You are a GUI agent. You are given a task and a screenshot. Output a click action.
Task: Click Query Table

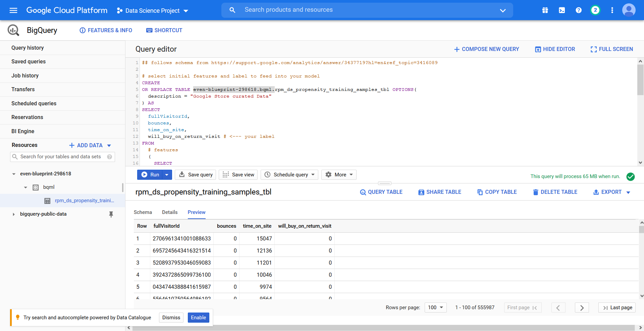click(x=381, y=192)
